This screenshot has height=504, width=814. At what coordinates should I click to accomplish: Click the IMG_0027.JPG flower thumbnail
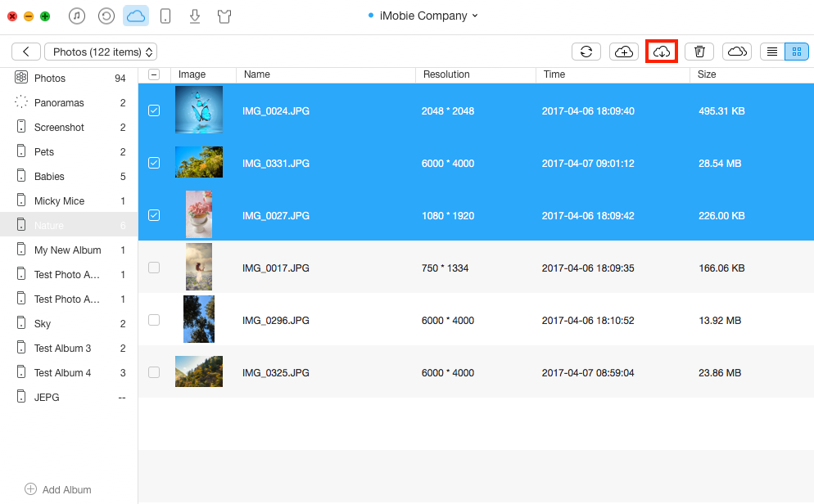pos(199,214)
